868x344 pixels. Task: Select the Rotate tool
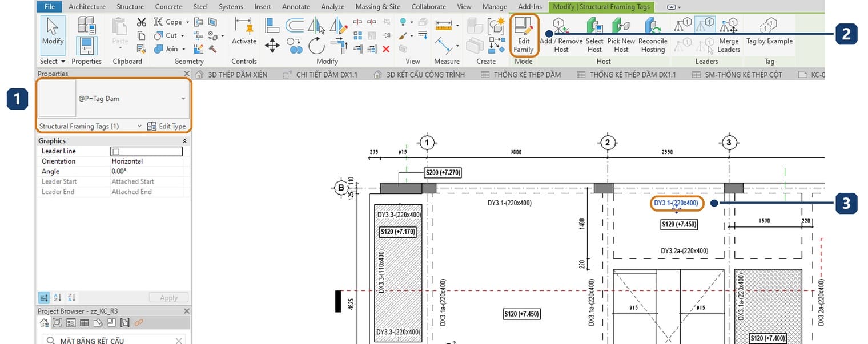click(x=316, y=46)
